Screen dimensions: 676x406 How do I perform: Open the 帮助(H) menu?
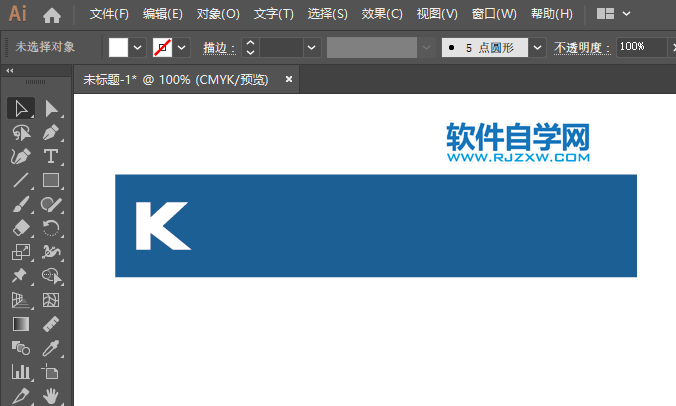pos(552,14)
